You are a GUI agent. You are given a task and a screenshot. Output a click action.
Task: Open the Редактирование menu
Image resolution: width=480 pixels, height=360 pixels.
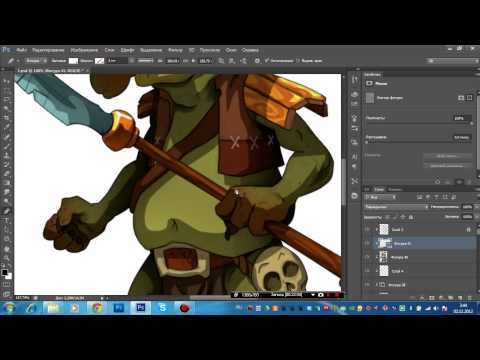point(48,50)
